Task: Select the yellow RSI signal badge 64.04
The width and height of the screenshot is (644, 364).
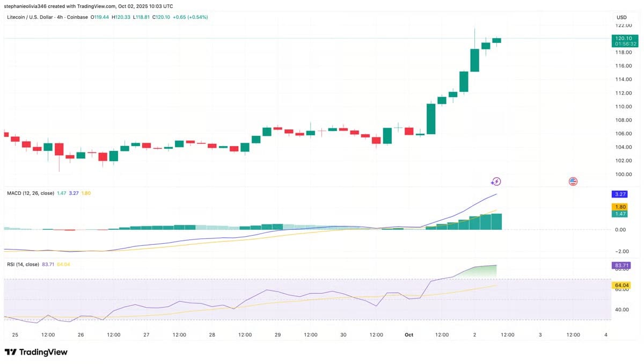Action: click(620, 285)
